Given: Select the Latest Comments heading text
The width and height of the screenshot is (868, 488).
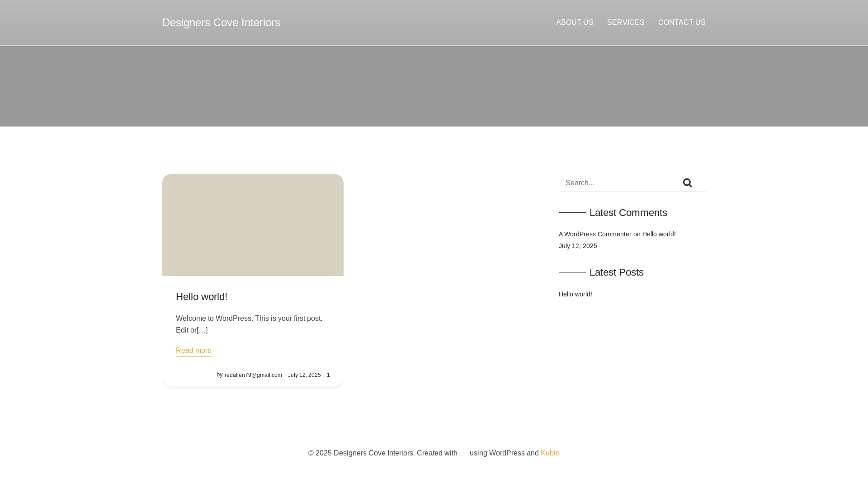Looking at the screenshot, I should click(628, 212).
